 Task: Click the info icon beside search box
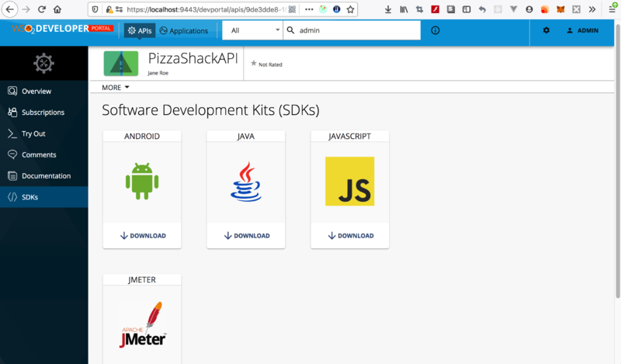point(435,30)
